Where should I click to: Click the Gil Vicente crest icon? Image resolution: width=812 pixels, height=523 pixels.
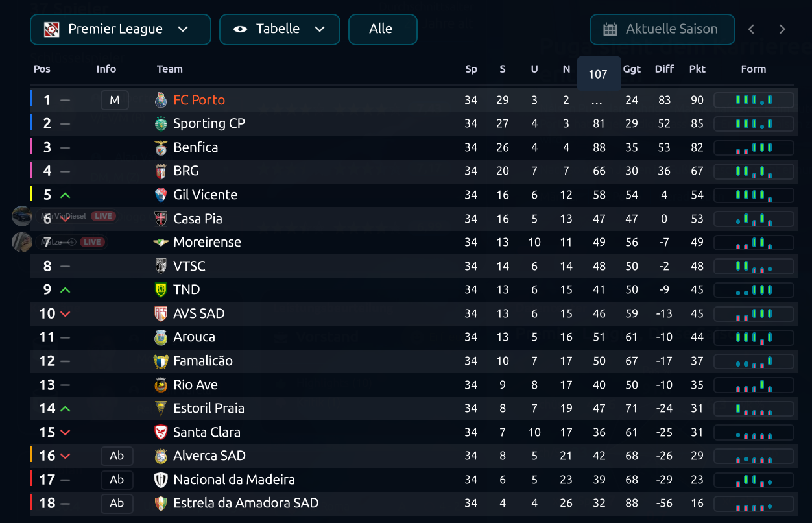pyautogui.click(x=161, y=195)
